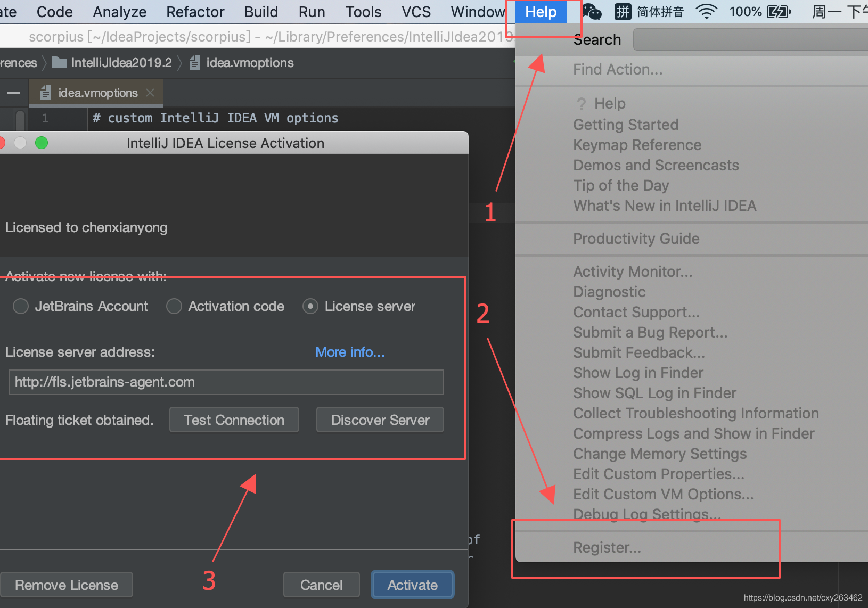The width and height of the screenshot is (868, 608).
Task: Open the Diagnostic submenu entry
Action: click(x=609, y=292)
